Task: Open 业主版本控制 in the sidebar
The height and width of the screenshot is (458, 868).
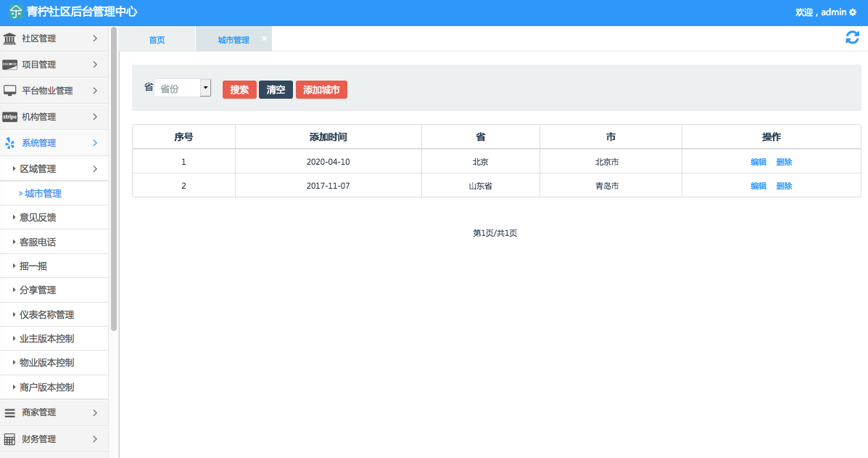Action: pos(46,338)
